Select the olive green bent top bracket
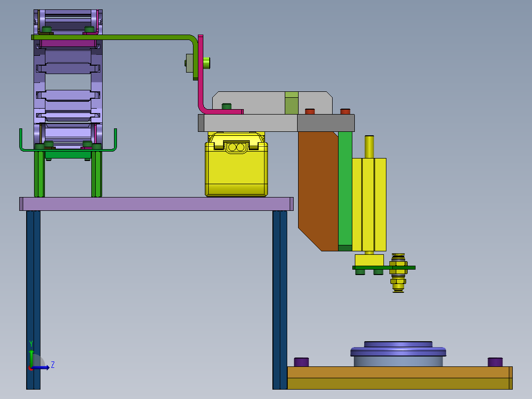 pyautogui.click(x=115, y=38)
